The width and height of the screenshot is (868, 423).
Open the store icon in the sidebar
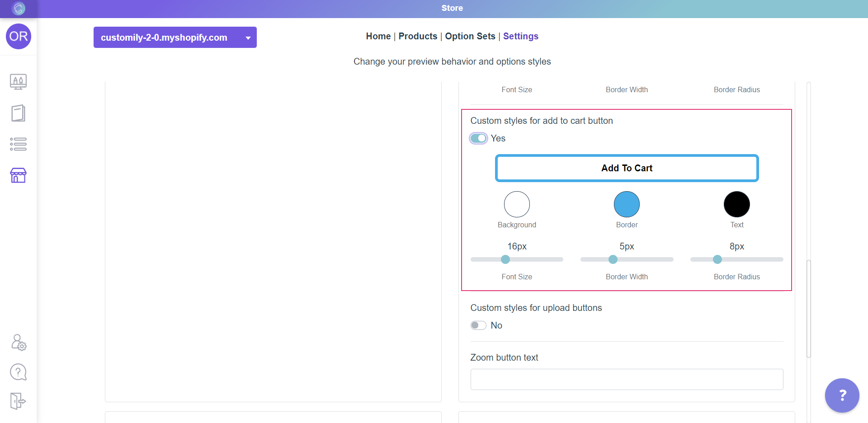pos(19,175)
